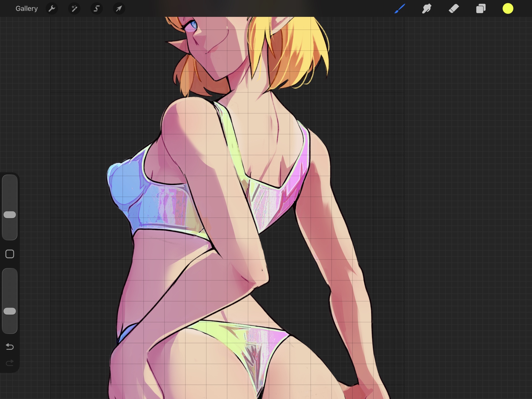Tap the square modify button in sidebar
The image size is (532, 399).
[x=10, y=254]
